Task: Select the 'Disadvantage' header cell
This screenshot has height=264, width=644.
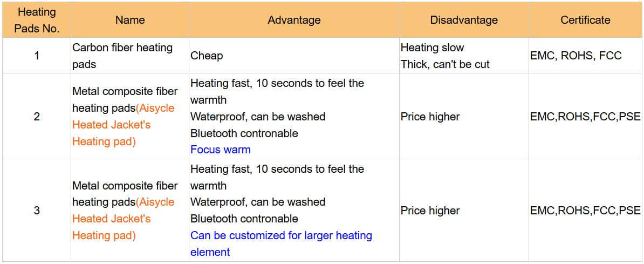Action: (464, 20)
